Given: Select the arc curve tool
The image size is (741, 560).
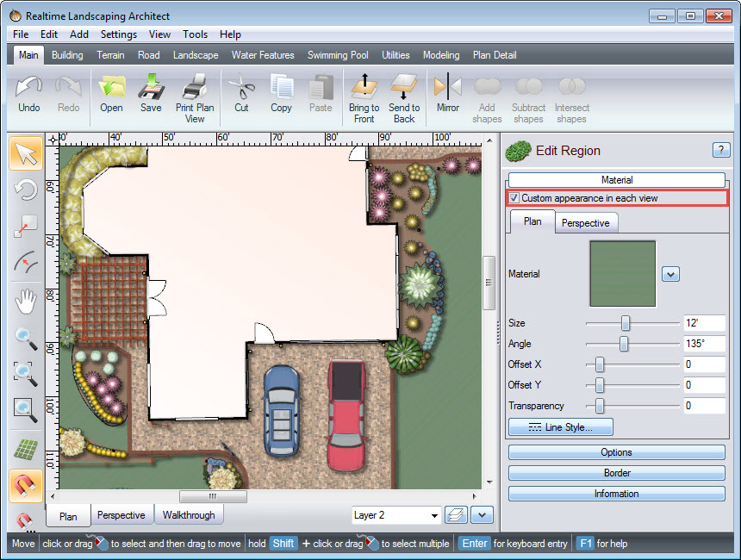Looking at the screenshot, I should point(26,263).
